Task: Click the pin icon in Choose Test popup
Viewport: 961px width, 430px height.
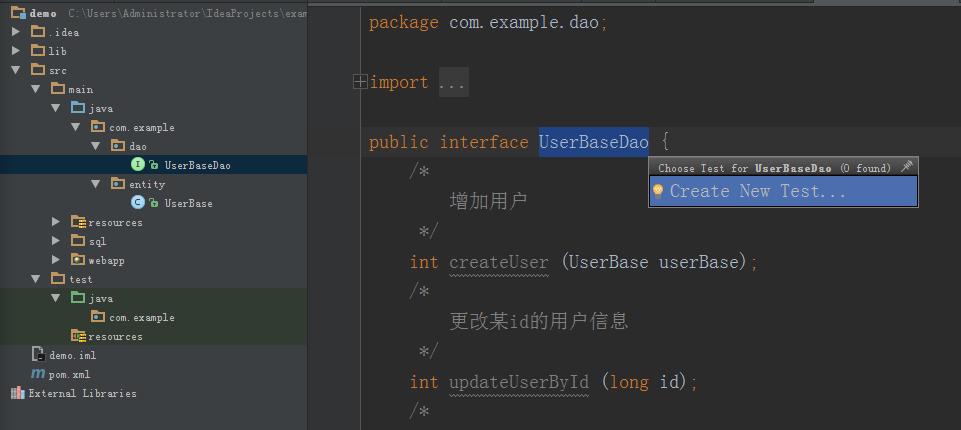Action: [x=906, y=167]
